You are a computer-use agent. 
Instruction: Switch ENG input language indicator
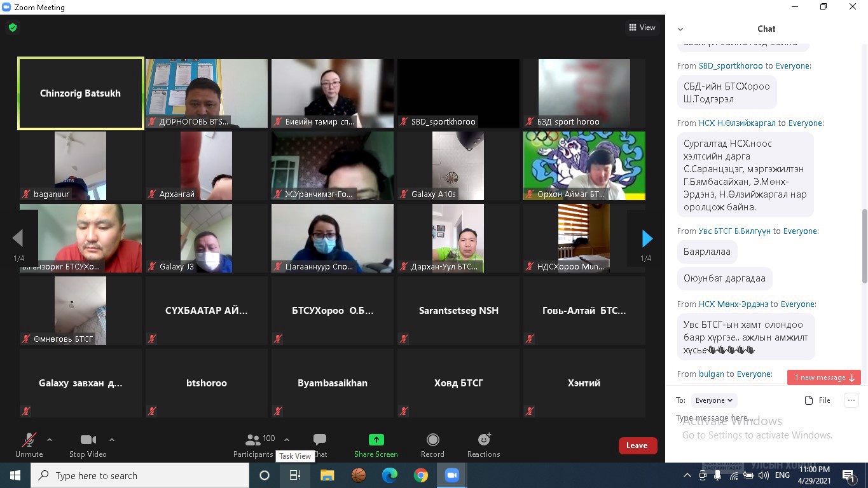click(782, 475)
